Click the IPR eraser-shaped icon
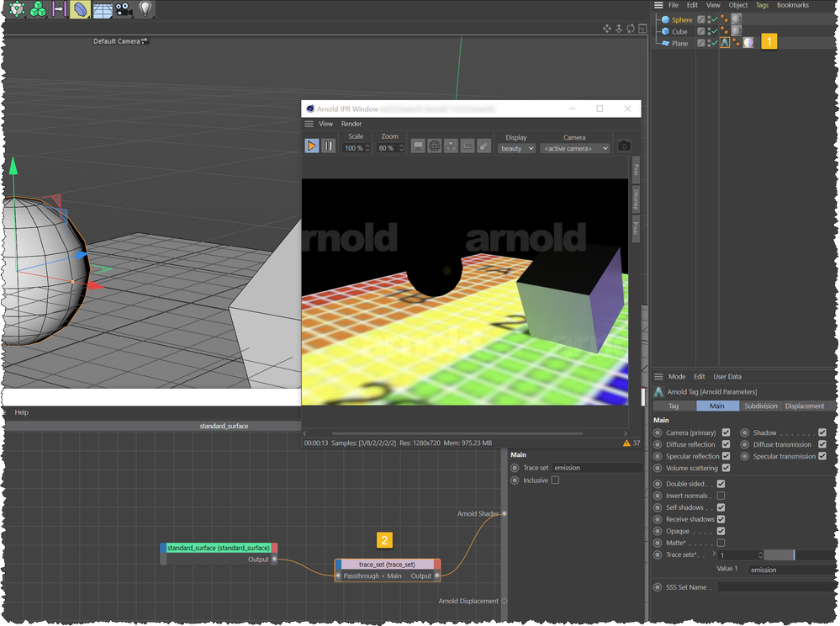This screenshot has width=840, height=626. (x=483, y=146)
